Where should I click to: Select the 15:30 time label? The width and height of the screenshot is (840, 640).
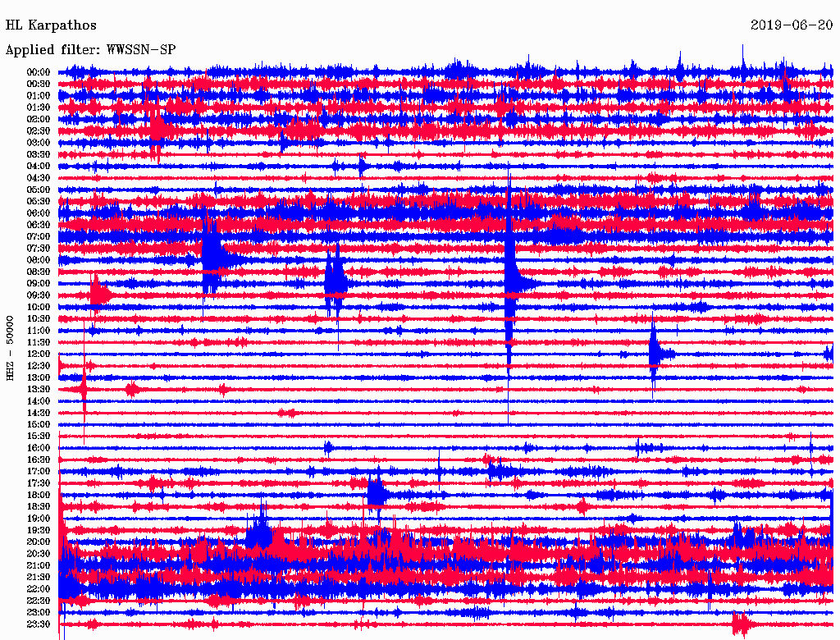pyautogui.click(x=39, y=437)
